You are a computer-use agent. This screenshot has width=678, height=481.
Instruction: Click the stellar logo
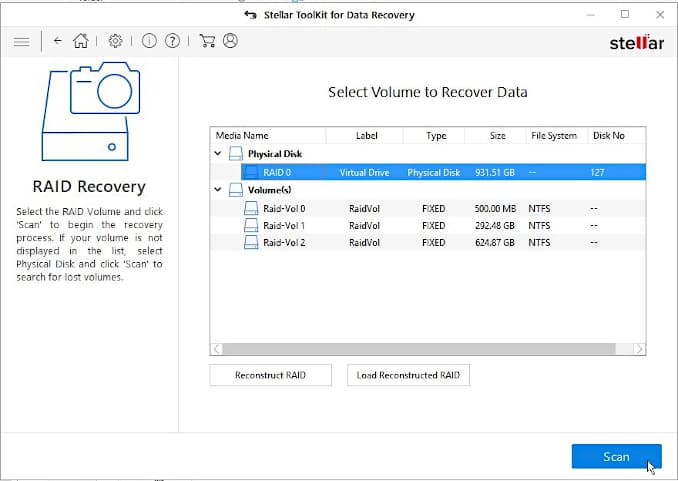636,42
